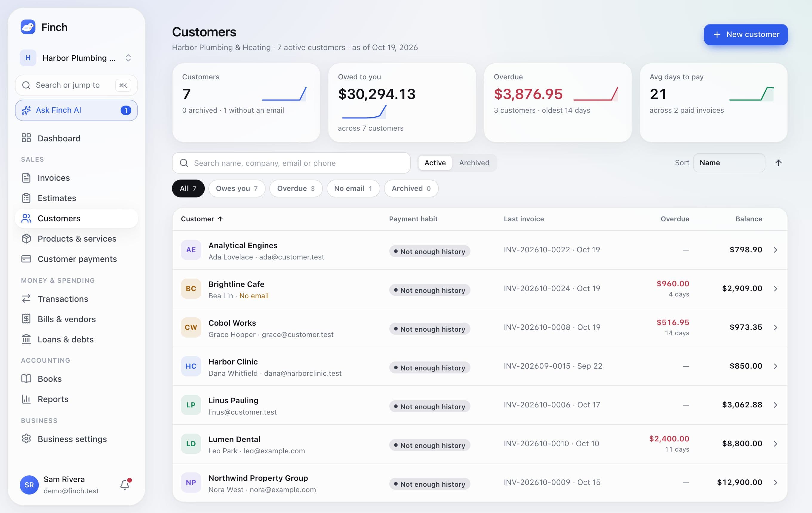Filter by the No email chip

click(353, 188)
